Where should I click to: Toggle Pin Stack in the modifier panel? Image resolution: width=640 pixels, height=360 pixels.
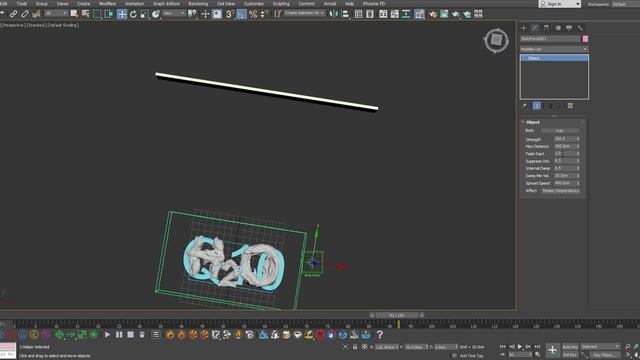pos(525,106)
